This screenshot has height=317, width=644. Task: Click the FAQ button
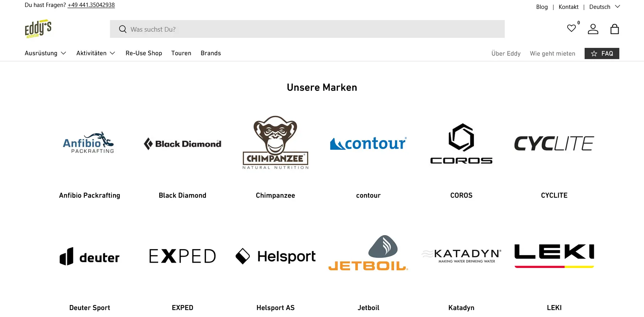point(602,54)
